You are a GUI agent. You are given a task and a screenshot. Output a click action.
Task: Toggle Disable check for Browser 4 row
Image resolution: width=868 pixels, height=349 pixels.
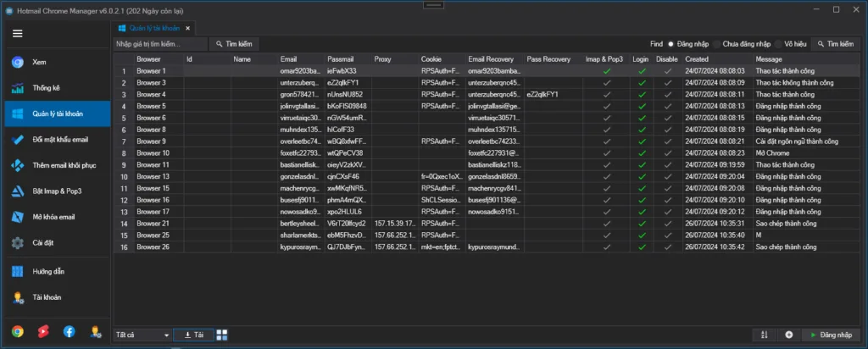coord(668,94)
